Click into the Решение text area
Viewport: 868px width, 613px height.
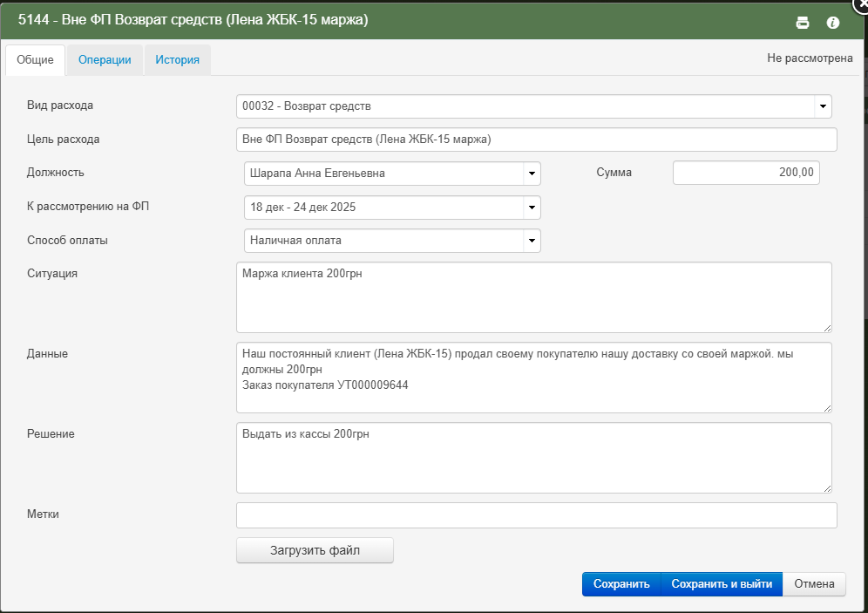(x=533, y=458)
